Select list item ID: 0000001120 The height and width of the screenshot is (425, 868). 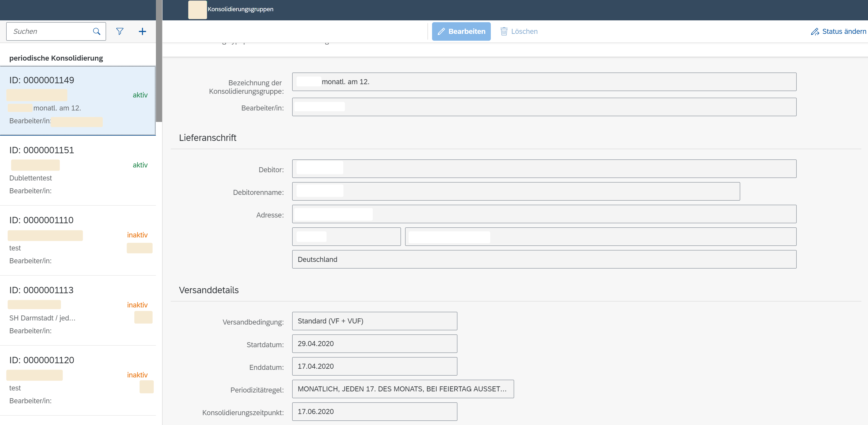click(78, 381)
